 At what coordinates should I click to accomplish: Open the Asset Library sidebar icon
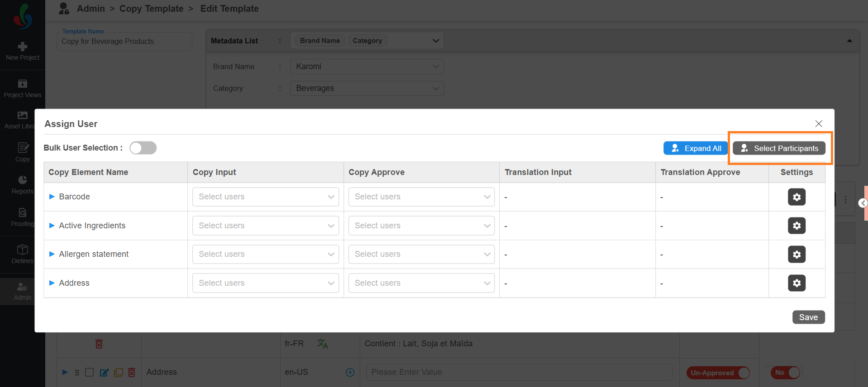click(23, 116)
